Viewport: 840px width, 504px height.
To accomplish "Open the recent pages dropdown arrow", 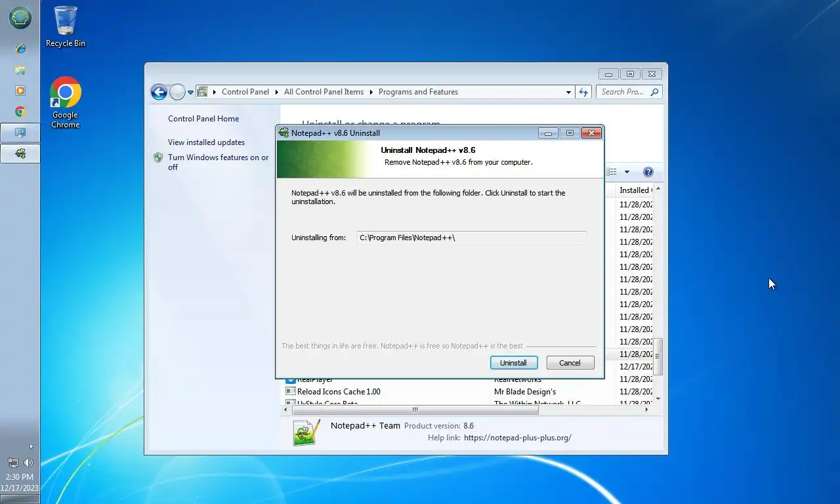I will pos(191,93).
